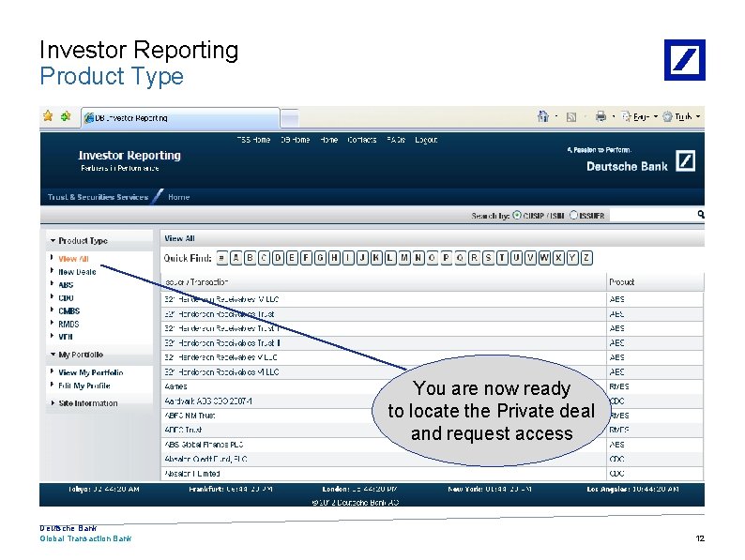This screenshot has width=745, height=560.
Task: Click the RSS feeds icon in toolbar
Action: coord(571,117)
